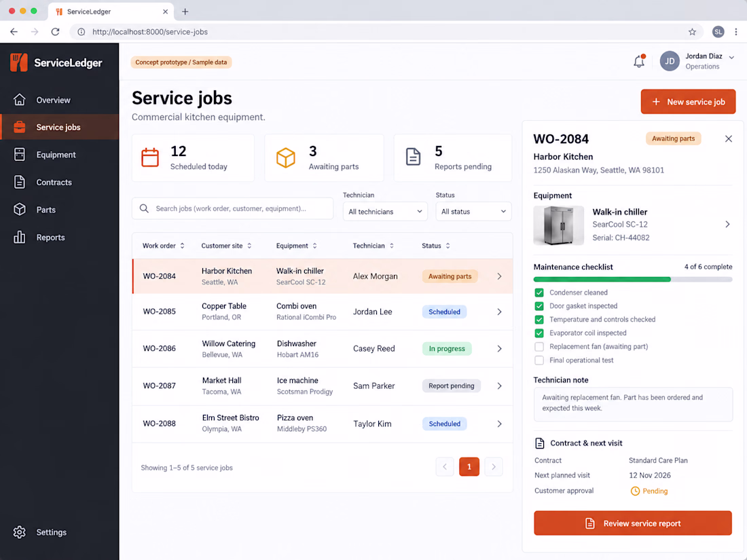
Task: Uncheck Door gasket inspected checkbox
Action: [x=539, y=305]
